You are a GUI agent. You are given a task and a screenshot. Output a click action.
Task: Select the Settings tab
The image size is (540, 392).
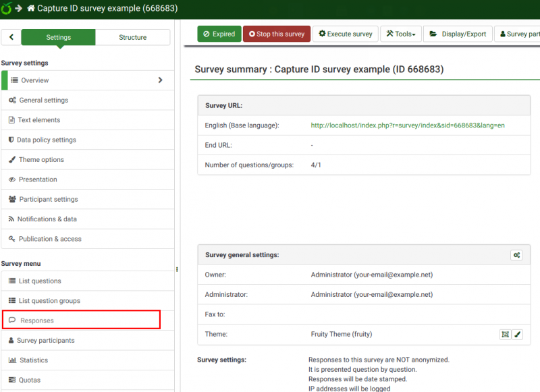(x=58, y=37)
